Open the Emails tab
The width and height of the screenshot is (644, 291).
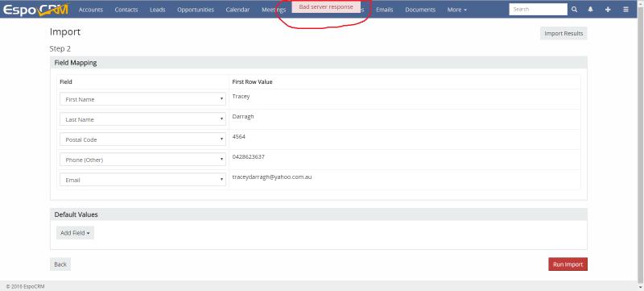385,10
